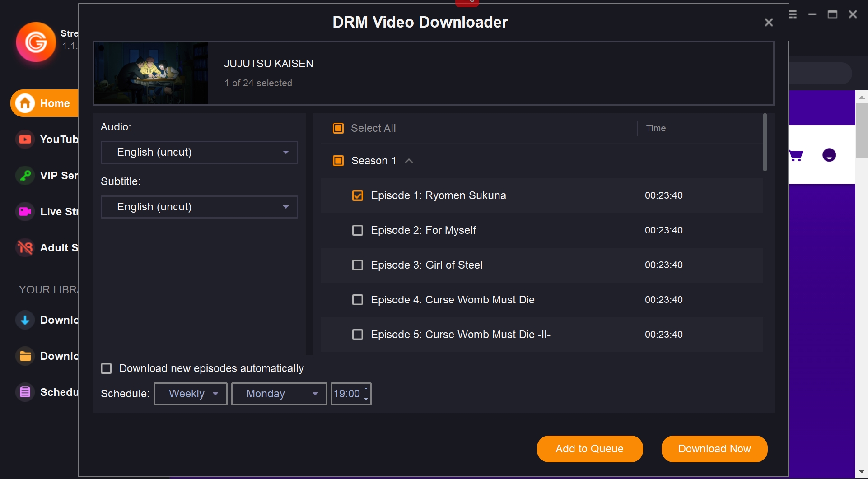The height and width of the screenshot is (479, 868).
Task: Click Add to Queue button
Action: coord(590,449)
